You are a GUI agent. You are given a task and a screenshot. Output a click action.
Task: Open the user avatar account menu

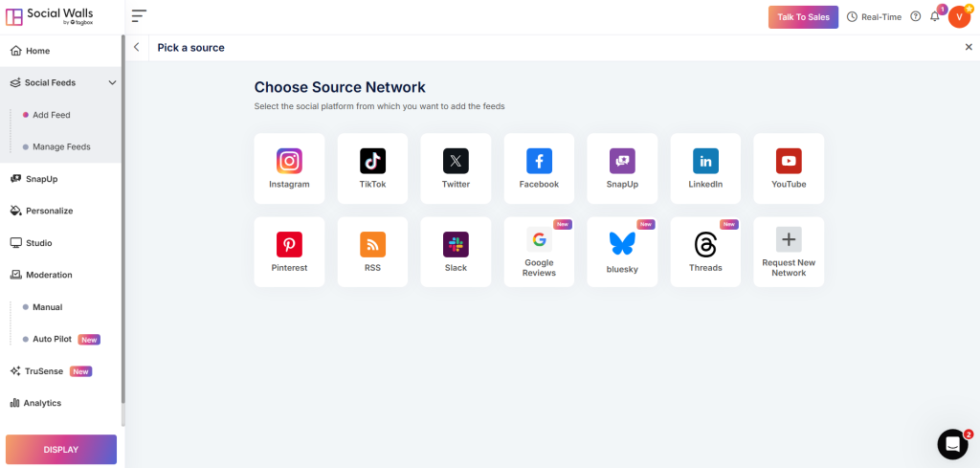coord(959,17)
